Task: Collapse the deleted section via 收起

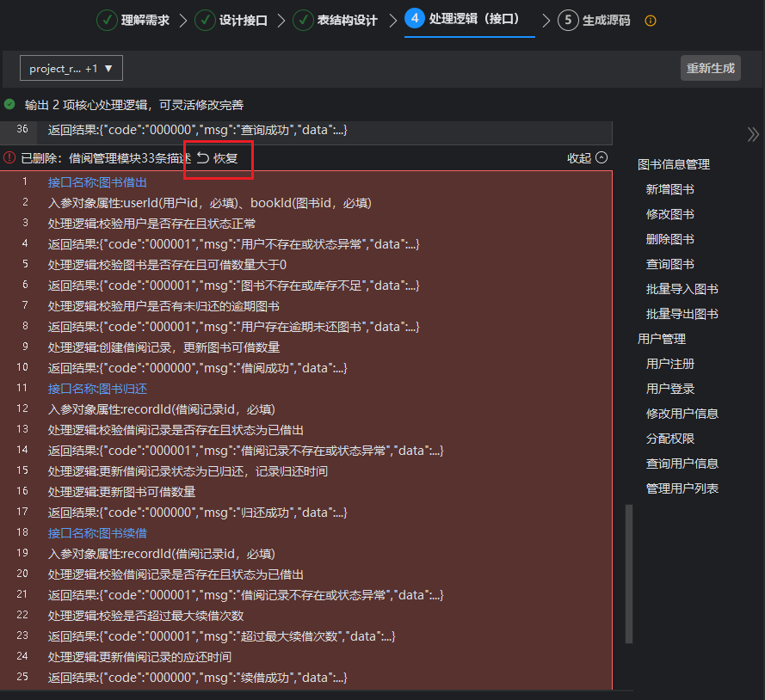Action: click(x=587, y=157)
